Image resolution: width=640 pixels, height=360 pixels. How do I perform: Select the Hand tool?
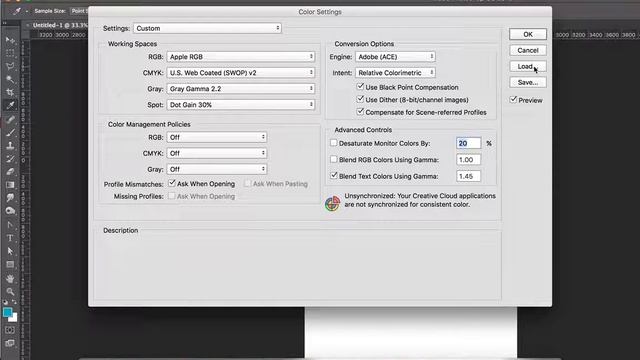10,278
